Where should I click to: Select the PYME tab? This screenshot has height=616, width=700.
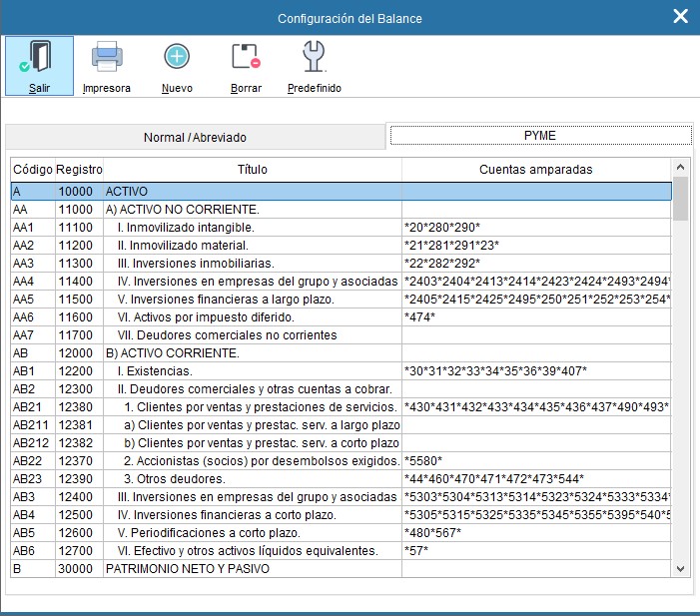pyautogui.click(x=539, y=136)
